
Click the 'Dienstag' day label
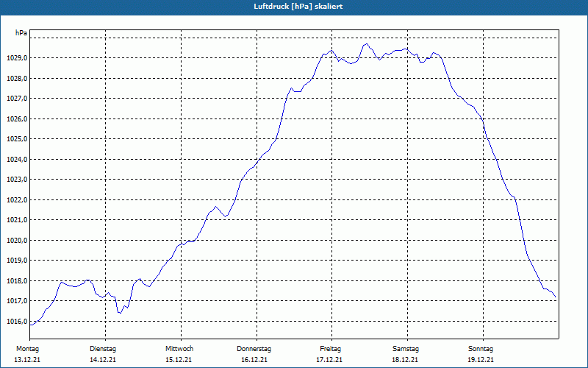pos(103,349)
